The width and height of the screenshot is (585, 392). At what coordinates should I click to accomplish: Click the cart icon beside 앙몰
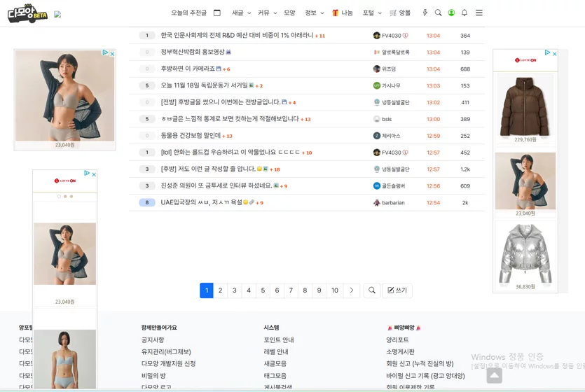(x=393, y=13)
